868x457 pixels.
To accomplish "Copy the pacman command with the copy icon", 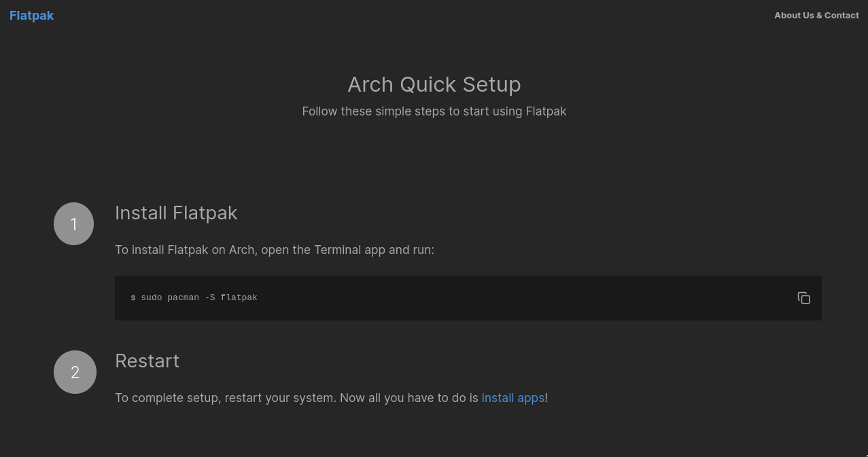I will (x=803, y=298).
